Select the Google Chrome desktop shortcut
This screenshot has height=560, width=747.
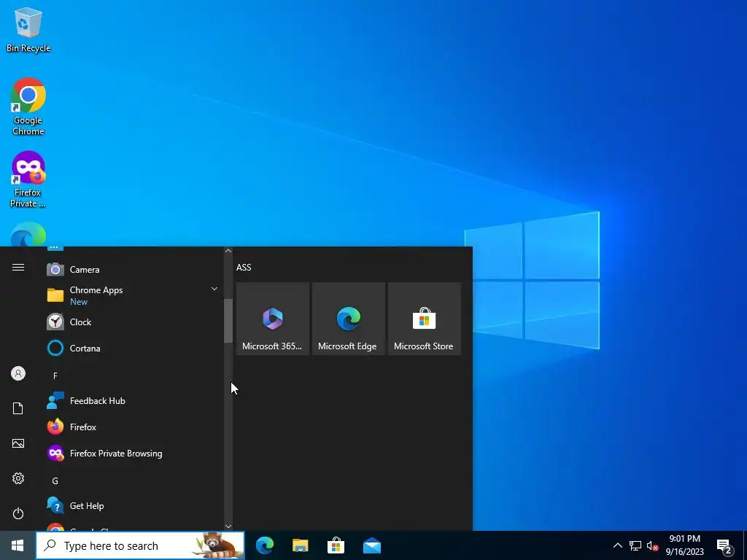point(28,106)
